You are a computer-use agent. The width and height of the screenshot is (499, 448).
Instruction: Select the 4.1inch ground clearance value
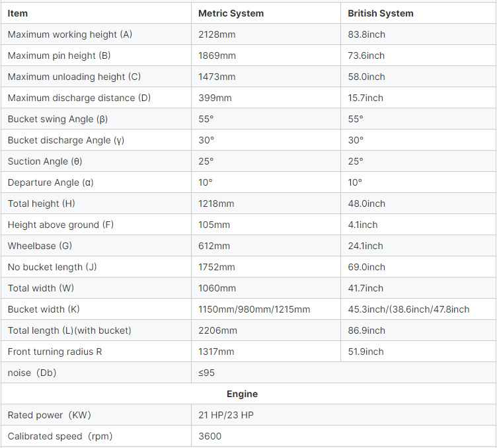tap(363, 225)
